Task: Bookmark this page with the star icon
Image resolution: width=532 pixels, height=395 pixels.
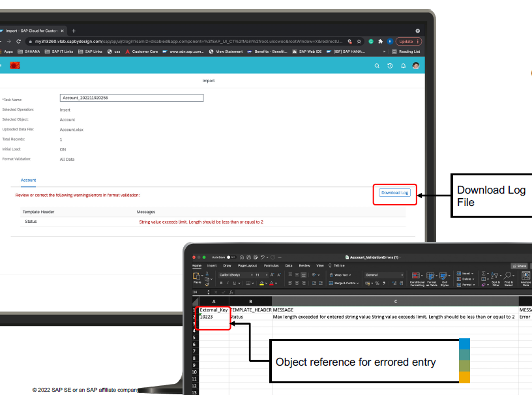Action: 359,42
